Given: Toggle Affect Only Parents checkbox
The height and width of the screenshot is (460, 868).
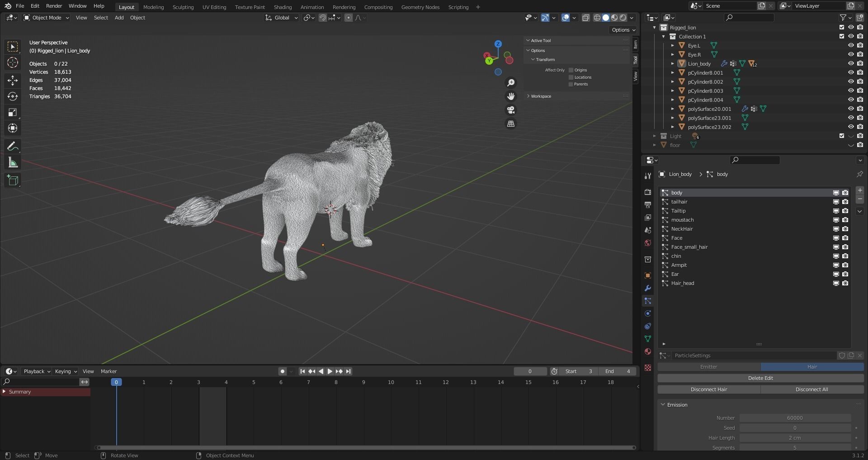Looking at the screenshot, I should tap(571, 84).
